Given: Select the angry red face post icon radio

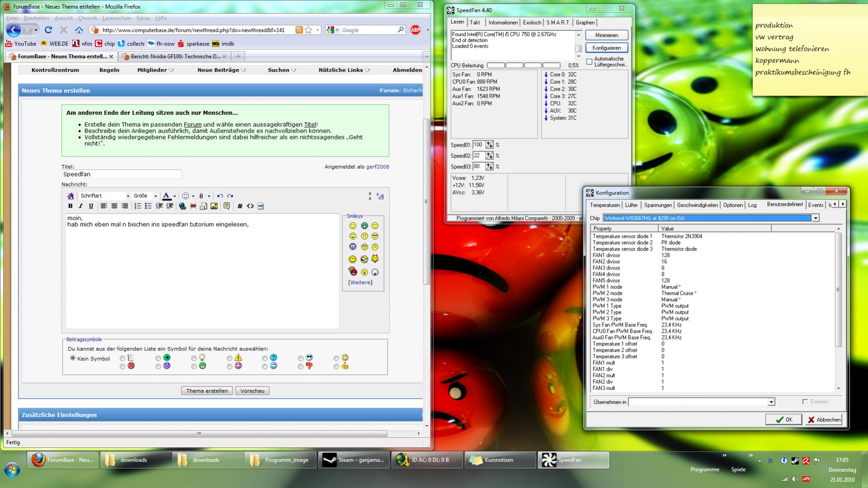Looking at the screenshot, I should [x=123, y=366].
